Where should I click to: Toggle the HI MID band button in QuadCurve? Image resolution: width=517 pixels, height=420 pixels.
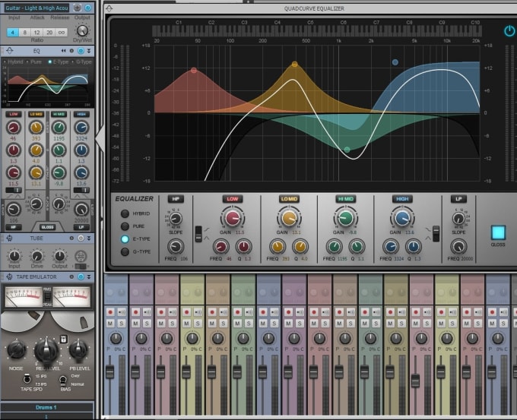point(345,199)
